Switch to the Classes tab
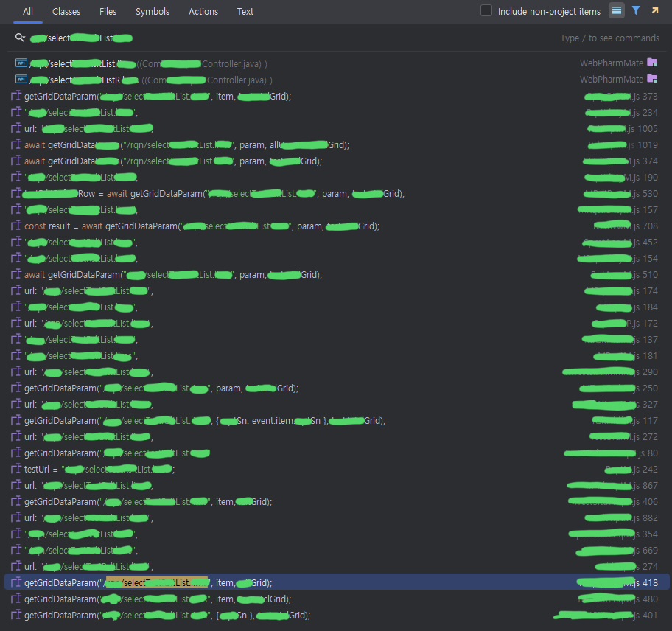 (66, 12)
